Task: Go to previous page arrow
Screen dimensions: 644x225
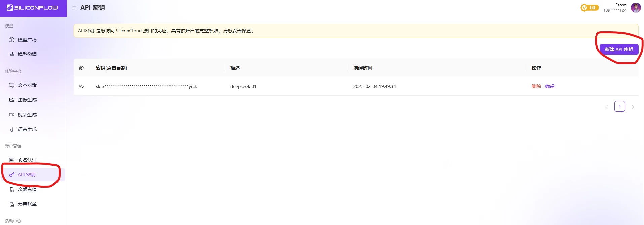Action: [606, 107]
